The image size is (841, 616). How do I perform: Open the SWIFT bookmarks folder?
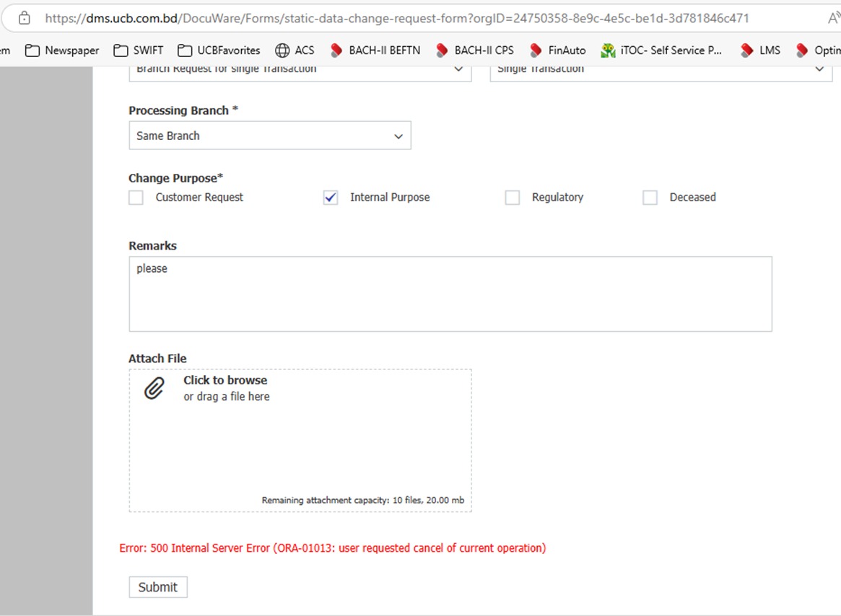click(x=139, y=50)
